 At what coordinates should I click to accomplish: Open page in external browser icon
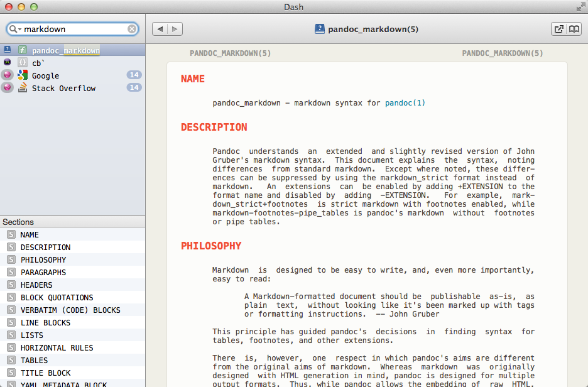[558, 29]
